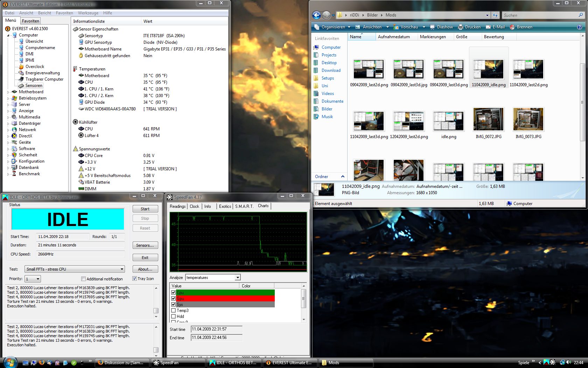Switch to the Favoriten tab in EVEREST
Viewport: 588px width, 368px height.
tap(30, 21)
